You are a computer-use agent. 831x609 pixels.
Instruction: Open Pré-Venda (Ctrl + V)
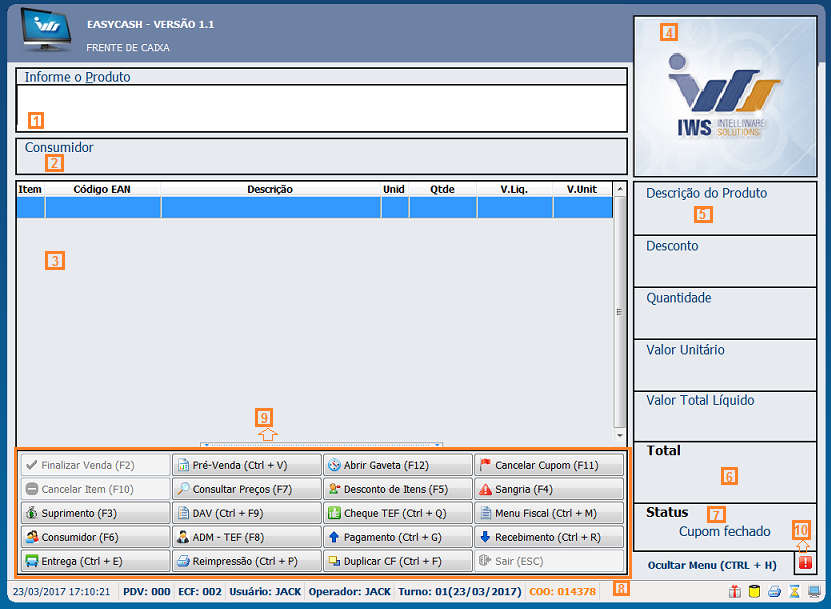point(246,465)
